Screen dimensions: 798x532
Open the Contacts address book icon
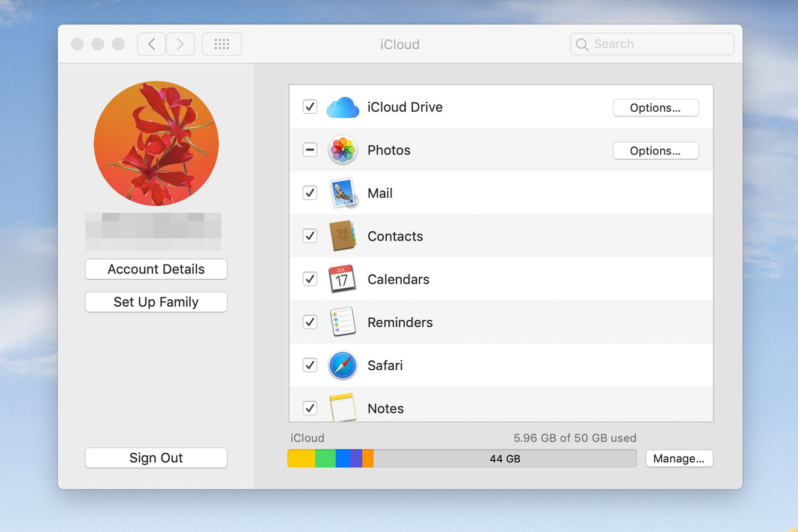pos(343,236)
